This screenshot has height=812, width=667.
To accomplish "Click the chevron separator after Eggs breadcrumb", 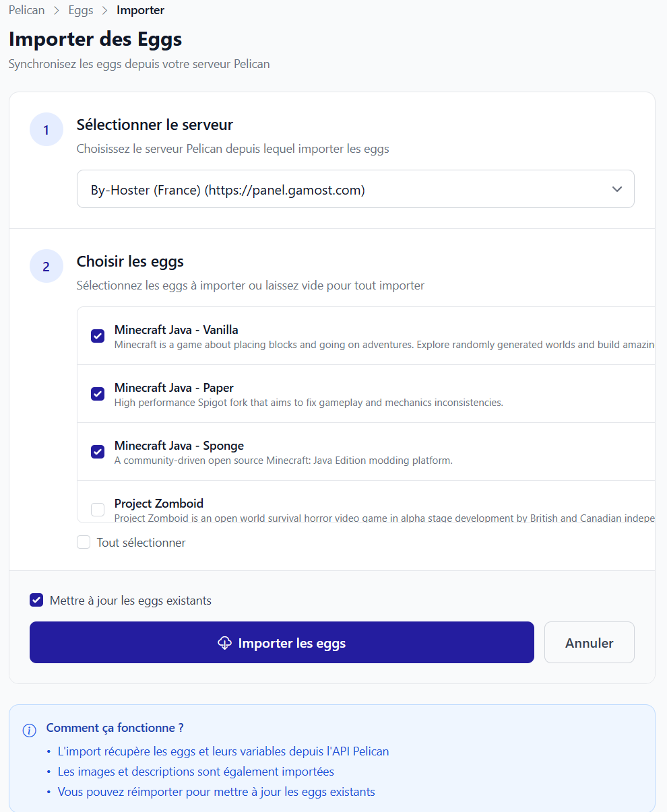I will pos(104,11).
